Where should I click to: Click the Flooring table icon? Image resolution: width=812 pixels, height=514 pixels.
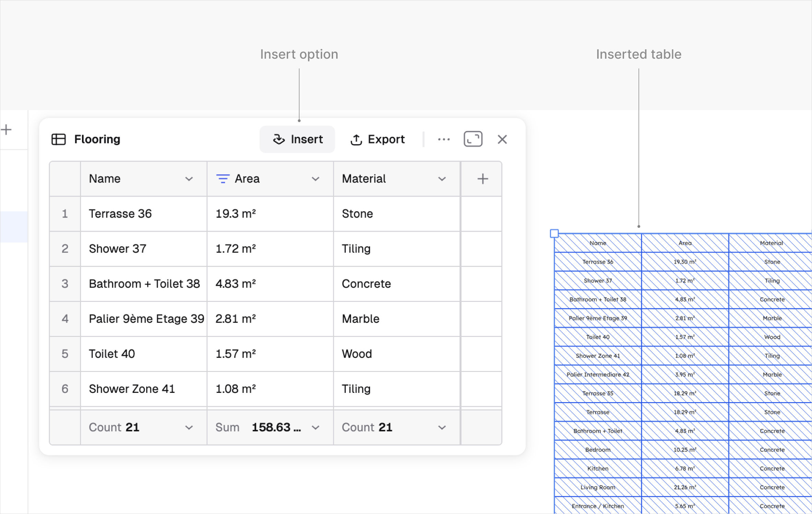pyautogui.click(x=58, y=139)
